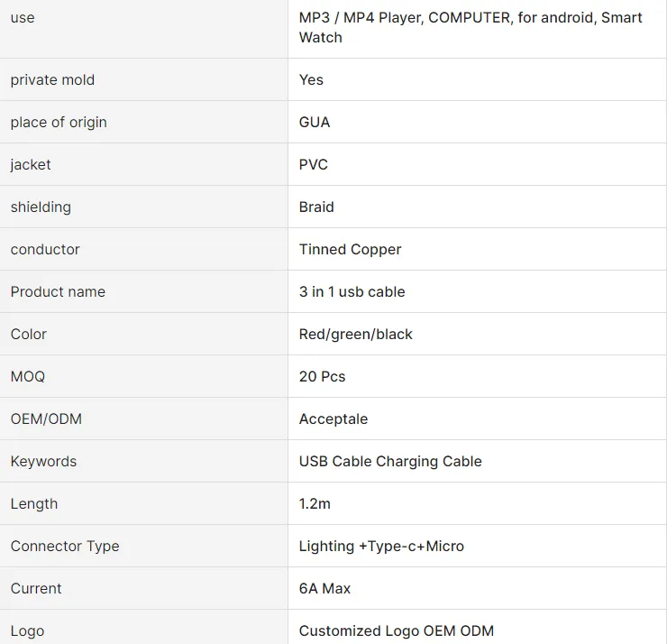The image size is (667, 644).
Task: Select the 'GUA' origin value
Action: tap(315, 122)
